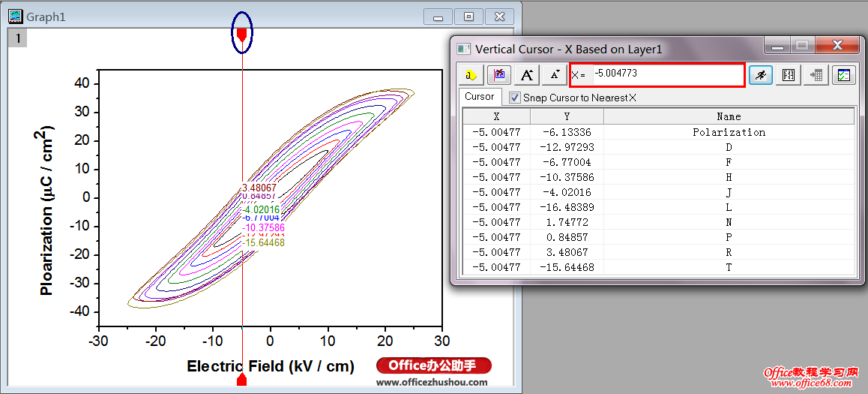This screenshot has height=394, width=868.
Task: Uncheck Snap Cursor to Nearest X
Action: [x=515, y=98]
